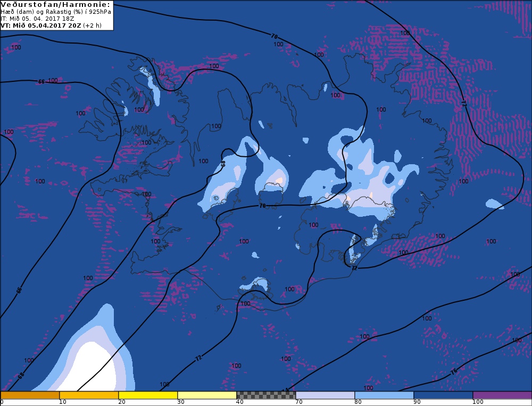Click the legend scale label '20'
532x406 pixels.
pyautogui.click(x=122, y=402)
